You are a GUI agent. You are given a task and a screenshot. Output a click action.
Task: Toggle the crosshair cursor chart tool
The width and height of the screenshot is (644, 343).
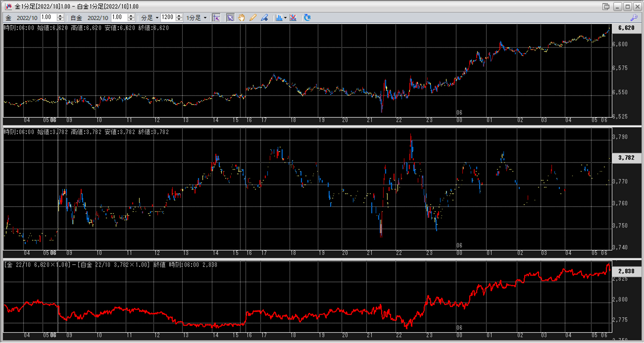pos(216,17)
